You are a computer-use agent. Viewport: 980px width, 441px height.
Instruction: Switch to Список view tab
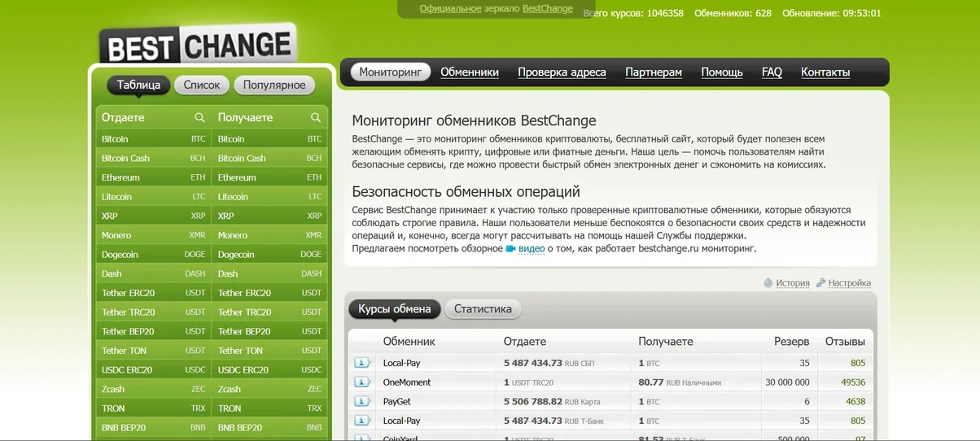[202, 85]
